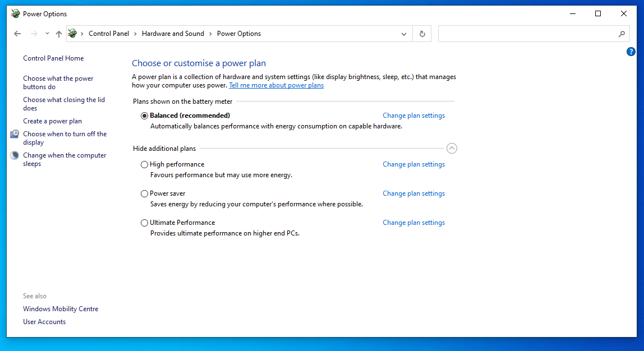Open the recent locations dropdown arrow
644x351 pixels.
(47, 34)
